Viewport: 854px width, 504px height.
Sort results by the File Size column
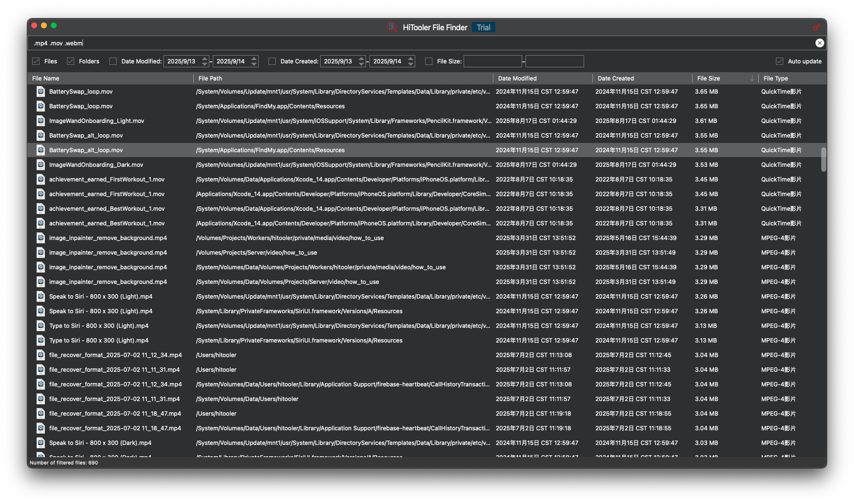[x=708, y=78]
